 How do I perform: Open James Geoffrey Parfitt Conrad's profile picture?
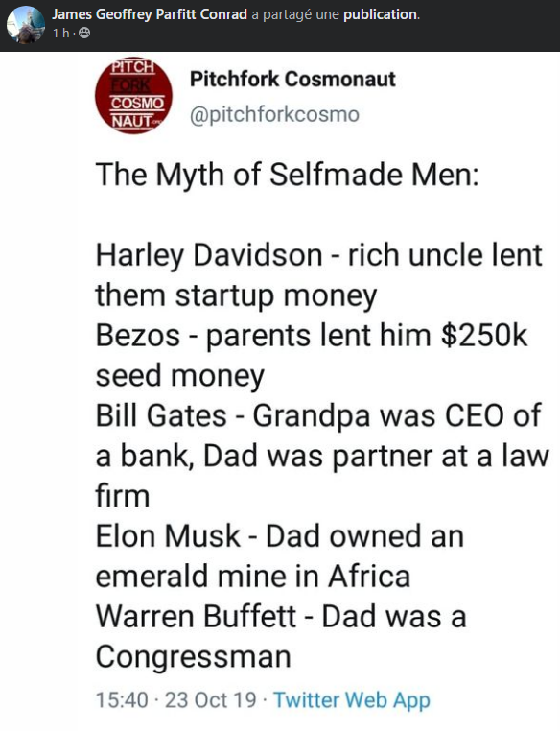(26, 25)
